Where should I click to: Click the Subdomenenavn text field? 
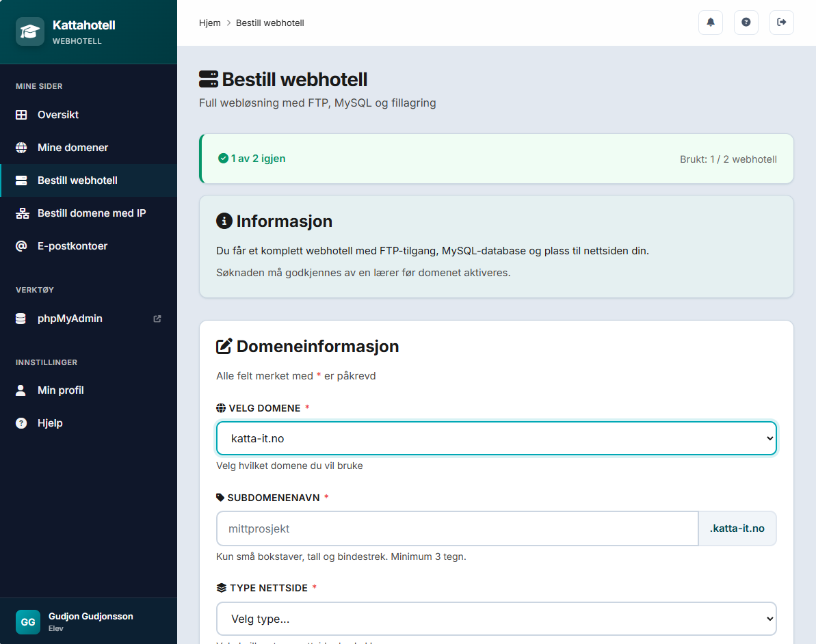pos(457,528)
